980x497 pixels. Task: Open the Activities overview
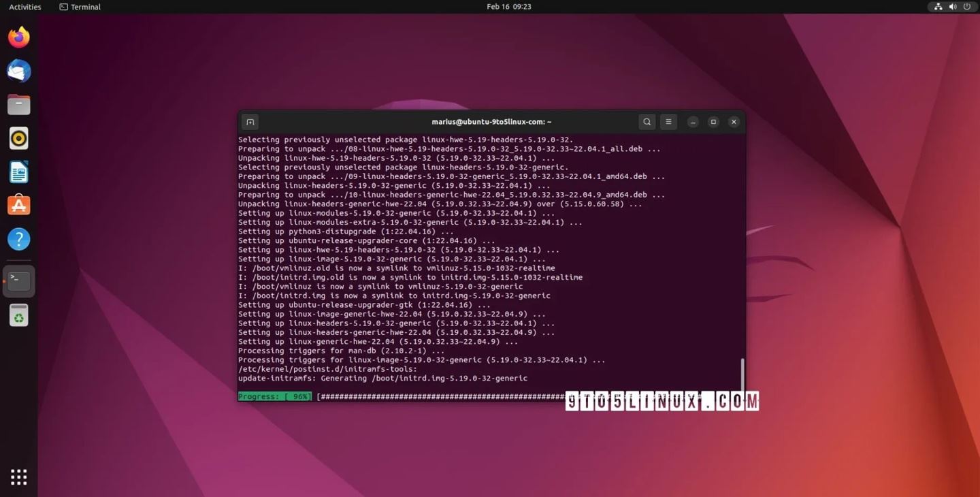click(x=25, y=7)
